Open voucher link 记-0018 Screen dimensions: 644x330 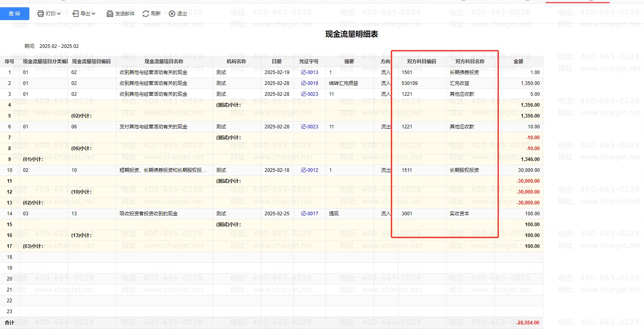309,83
